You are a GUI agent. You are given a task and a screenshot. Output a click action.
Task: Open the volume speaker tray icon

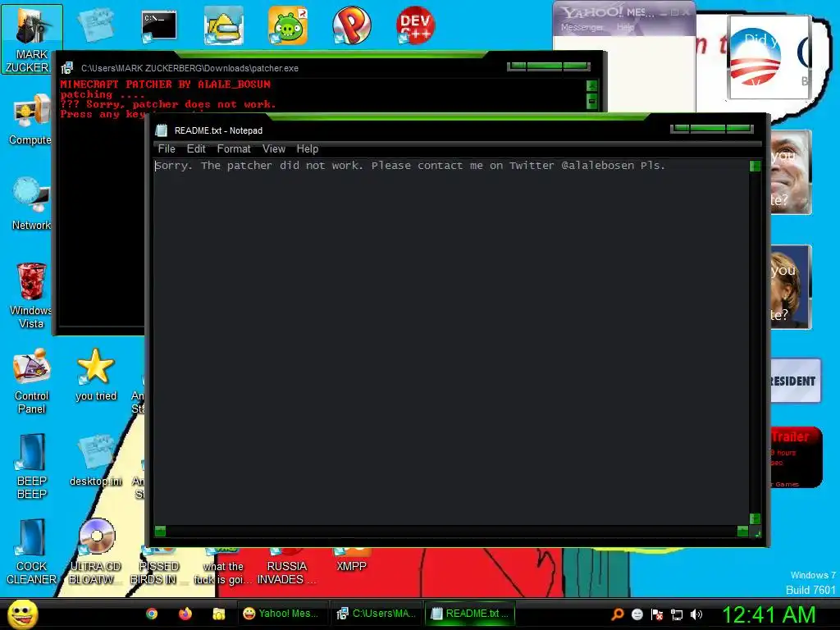pyautogui.click(x=696, y=614)
